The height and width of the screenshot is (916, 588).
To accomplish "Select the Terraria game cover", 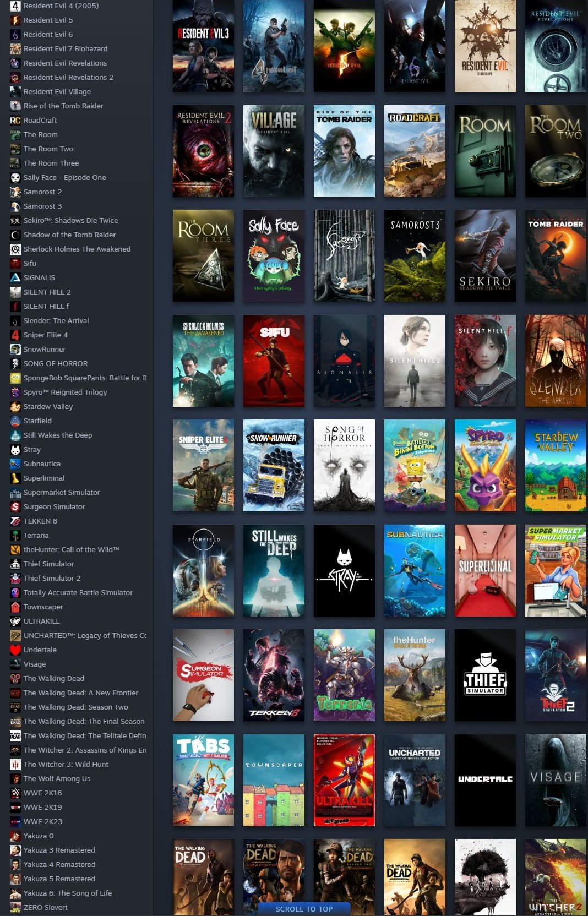I will (344, 675).
